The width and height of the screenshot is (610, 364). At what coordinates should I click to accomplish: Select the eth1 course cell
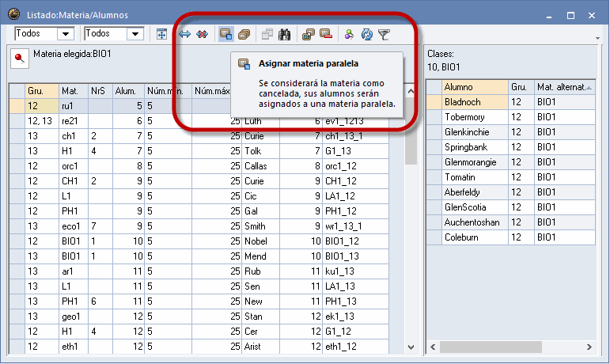tap(74, 347)
